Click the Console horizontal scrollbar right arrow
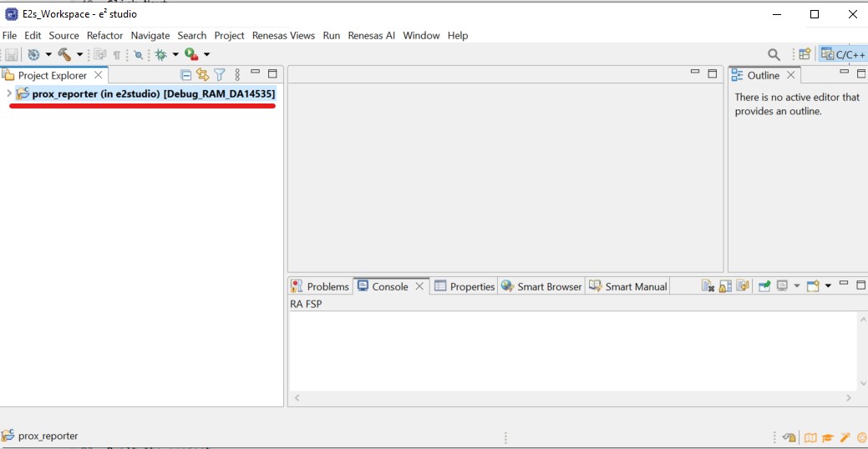This screenshot has width=868, height=449. 849,397
